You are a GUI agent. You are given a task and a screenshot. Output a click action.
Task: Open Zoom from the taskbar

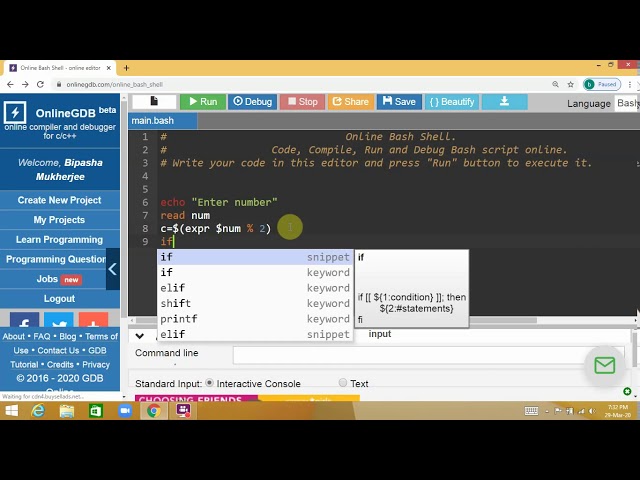125,411
